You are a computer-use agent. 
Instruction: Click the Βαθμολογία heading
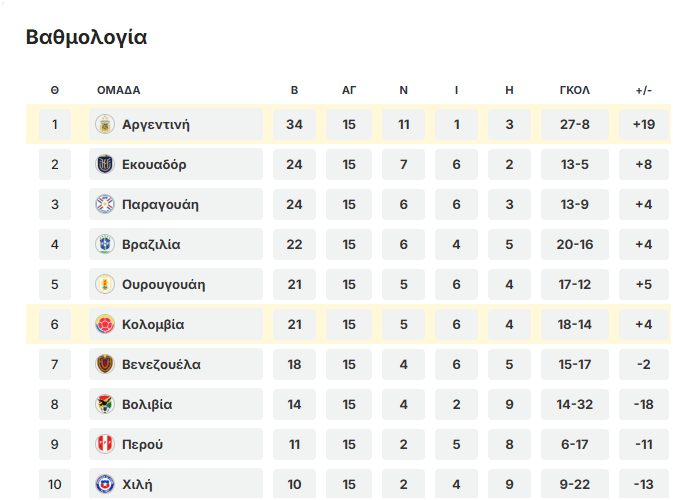click(86, 38)
